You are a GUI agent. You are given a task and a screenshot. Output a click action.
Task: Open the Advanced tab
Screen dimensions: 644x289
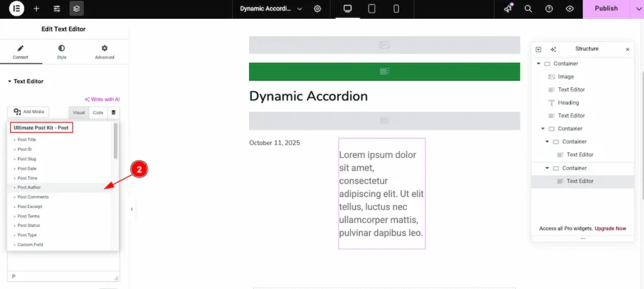104,52
